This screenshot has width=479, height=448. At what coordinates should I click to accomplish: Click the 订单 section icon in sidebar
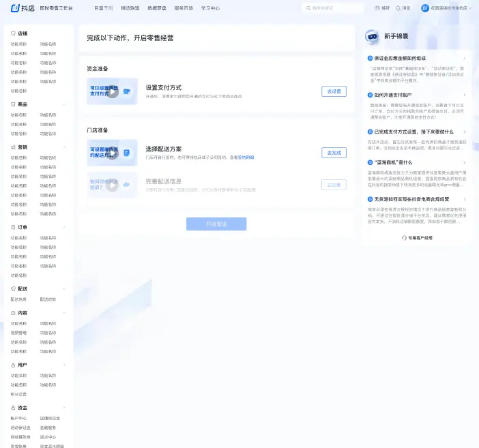click(x=13, y=227)
